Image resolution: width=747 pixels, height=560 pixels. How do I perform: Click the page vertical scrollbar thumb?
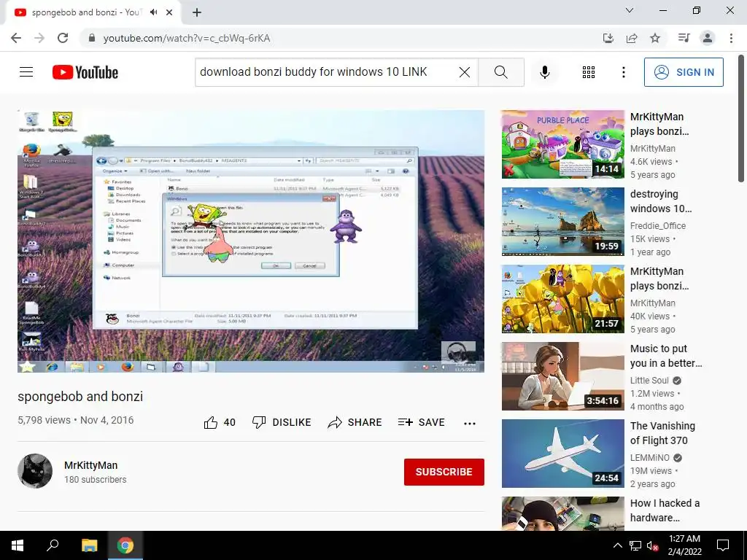pyautogui.click(x=741, y=118)
